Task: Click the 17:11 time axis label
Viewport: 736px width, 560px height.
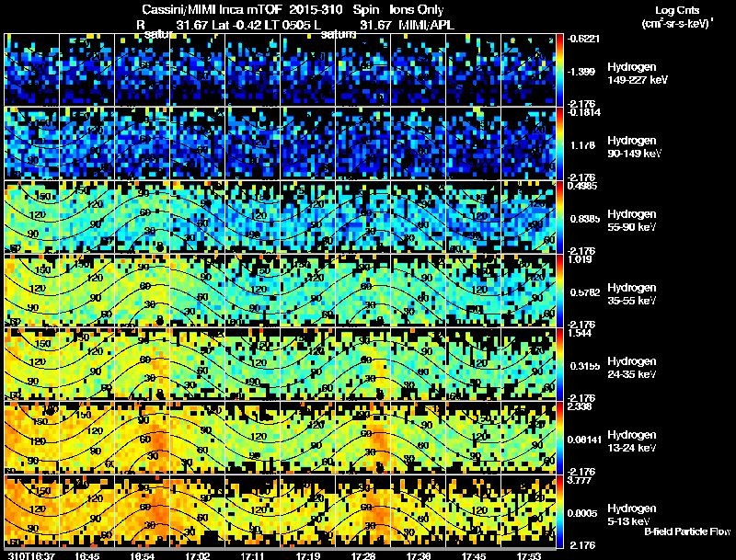Action: pos(252,556)
